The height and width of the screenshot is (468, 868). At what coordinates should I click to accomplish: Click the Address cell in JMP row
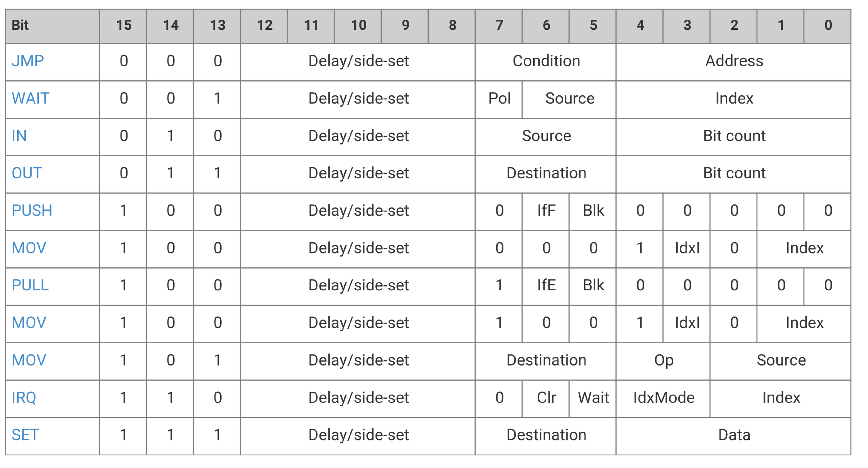click(733, 62)
